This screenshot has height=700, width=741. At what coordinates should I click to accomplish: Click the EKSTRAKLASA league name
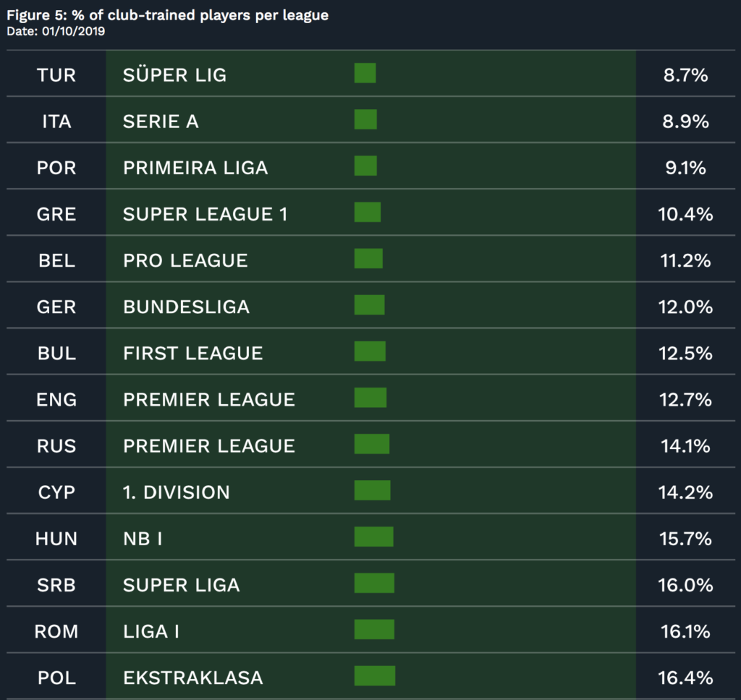point(192,678)
